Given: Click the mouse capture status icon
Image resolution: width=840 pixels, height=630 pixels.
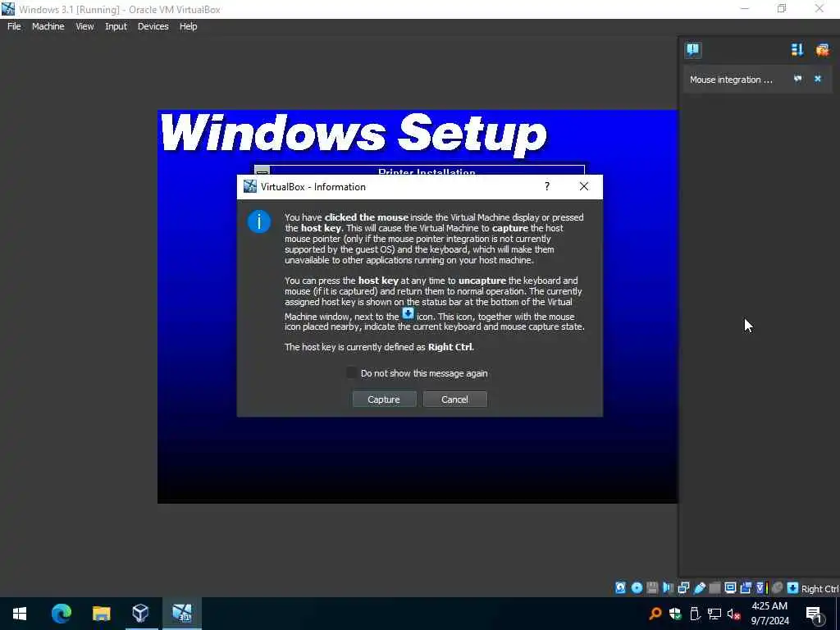Looking at the screenshot, I should (778, 587).
